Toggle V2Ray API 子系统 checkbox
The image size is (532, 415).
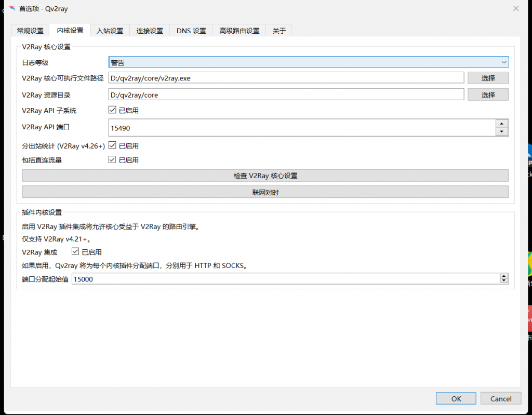pyautogui.click(x=112, y=110)
